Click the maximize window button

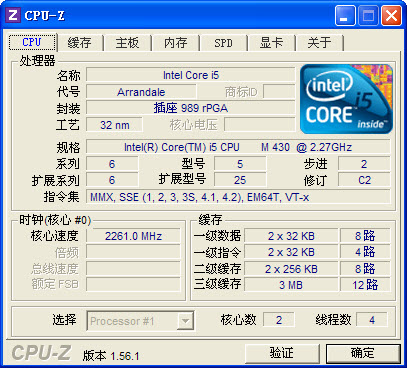click(x=368, y=16)
